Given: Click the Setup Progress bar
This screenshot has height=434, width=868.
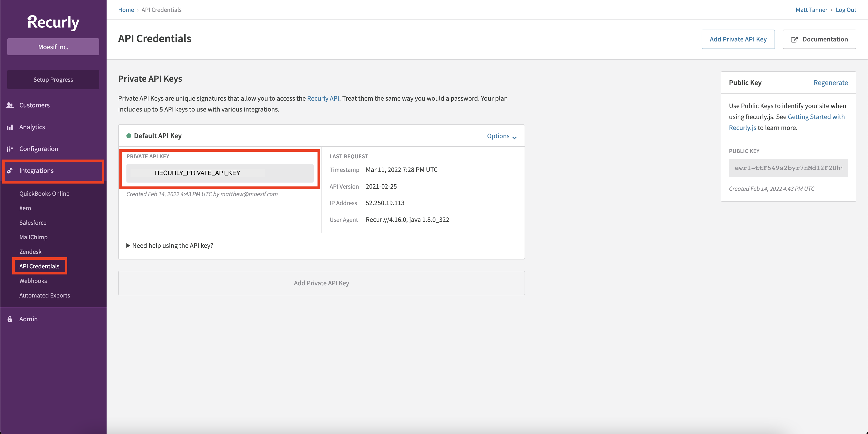Looking at the screenshot, I should point(53,79).
